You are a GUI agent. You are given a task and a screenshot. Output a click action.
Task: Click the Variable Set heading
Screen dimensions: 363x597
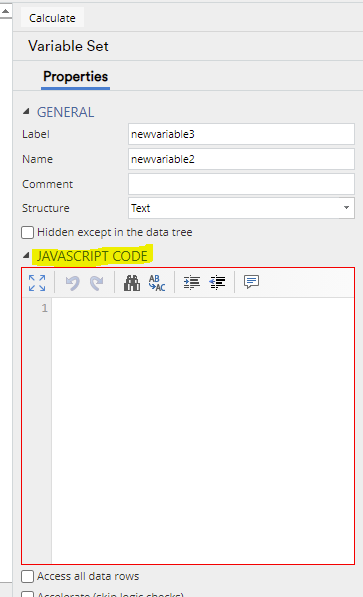(69, 46)
